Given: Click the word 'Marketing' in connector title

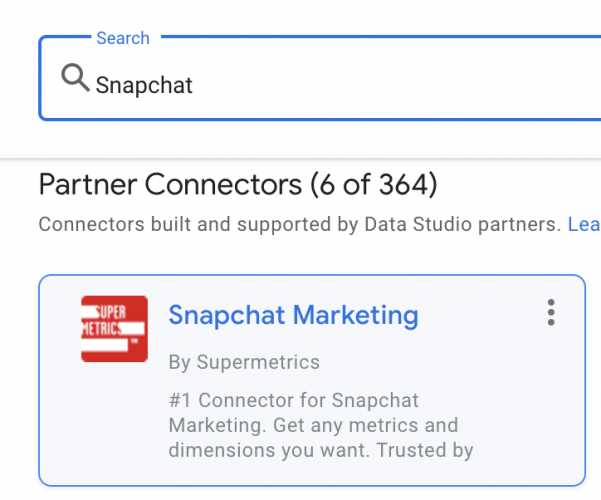Looking at the screenshot, I should 355,315.
